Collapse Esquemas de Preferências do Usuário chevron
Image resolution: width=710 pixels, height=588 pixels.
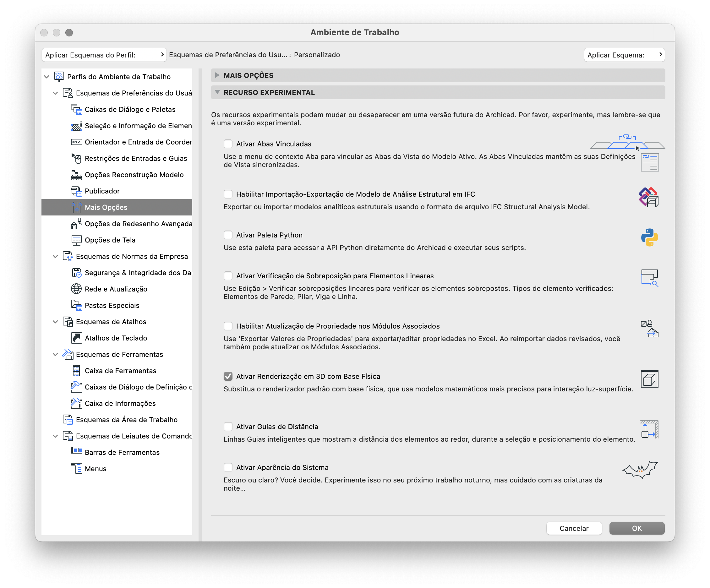[x=55, y=93]
